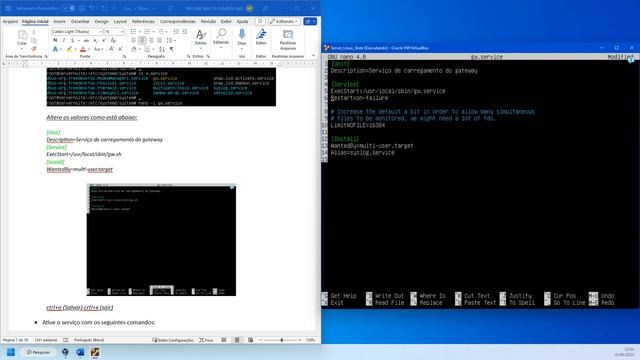Screen dimensions: 640x360
Task: Click Decrease Indent icon
Action: click(176, 31)
